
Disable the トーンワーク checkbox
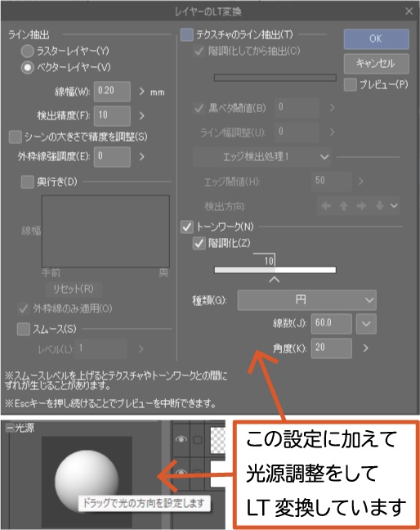186,227
